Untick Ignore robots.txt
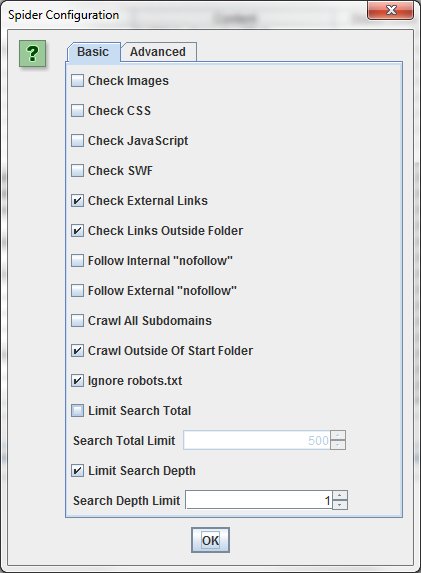The height and width of the screenshot is (573, 421). pos(77,380)
